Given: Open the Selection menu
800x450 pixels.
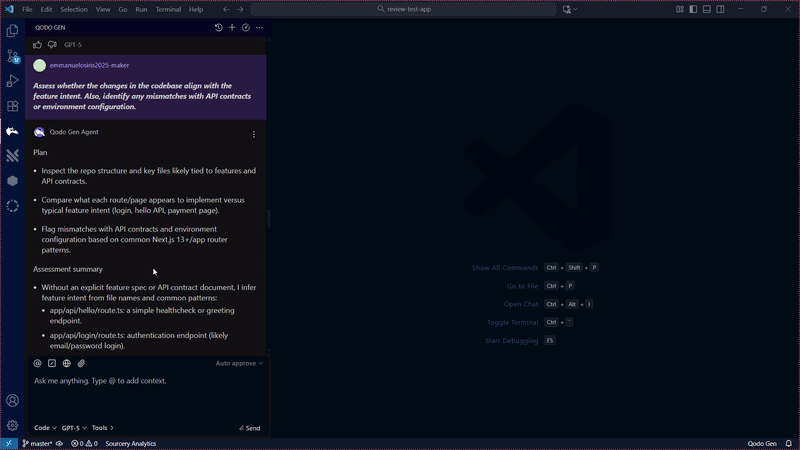Looking at the screenshot, I should (74, 9).
